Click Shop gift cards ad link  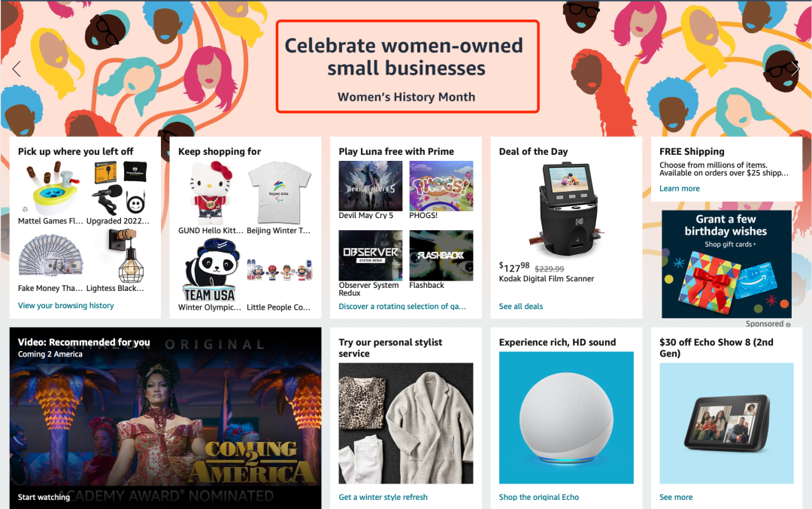coord(729,244)
